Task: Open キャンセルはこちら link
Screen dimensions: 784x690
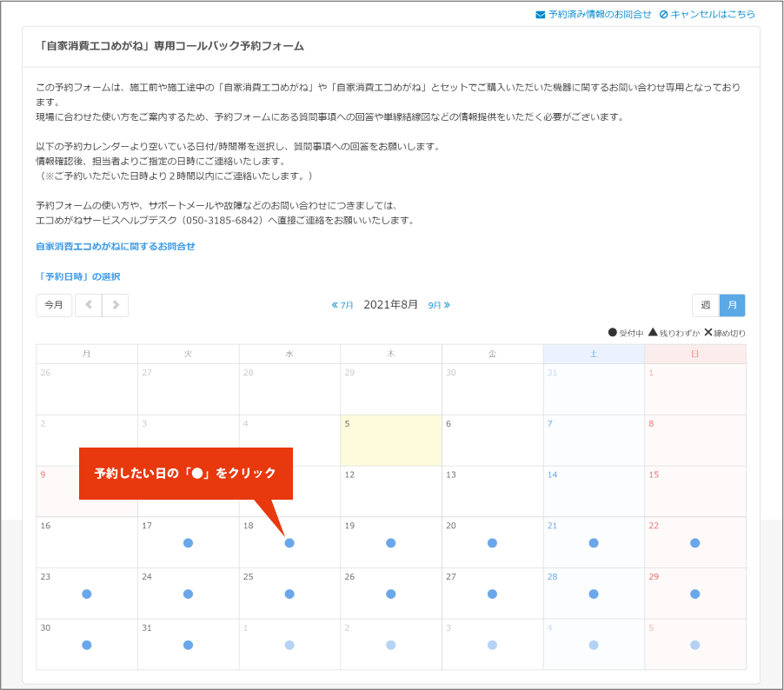Action: pos(707,15)
